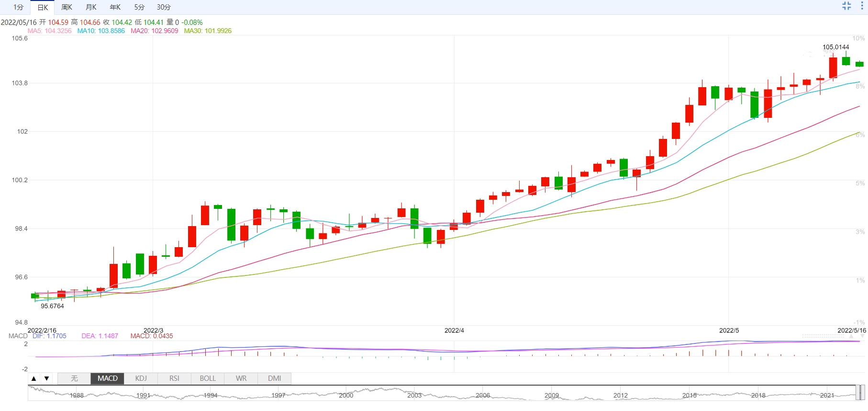Click the 'DEA: 1.1487' readout

(100, 336)
